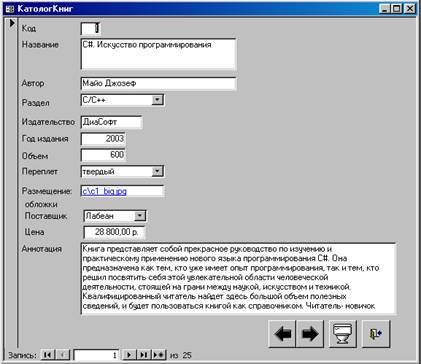Click the record number box in navigation bar
The width and height of the screenshot is (421, 364).
[x=96, y=355]
